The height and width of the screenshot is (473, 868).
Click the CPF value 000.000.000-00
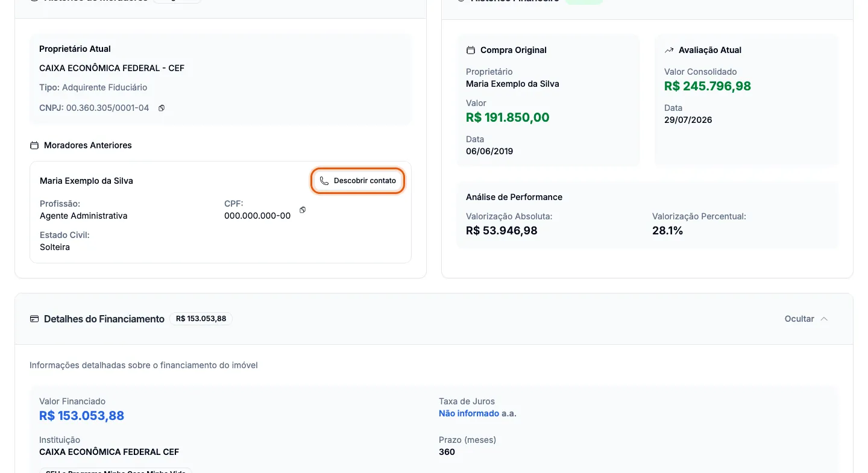[x=257, y=216]
